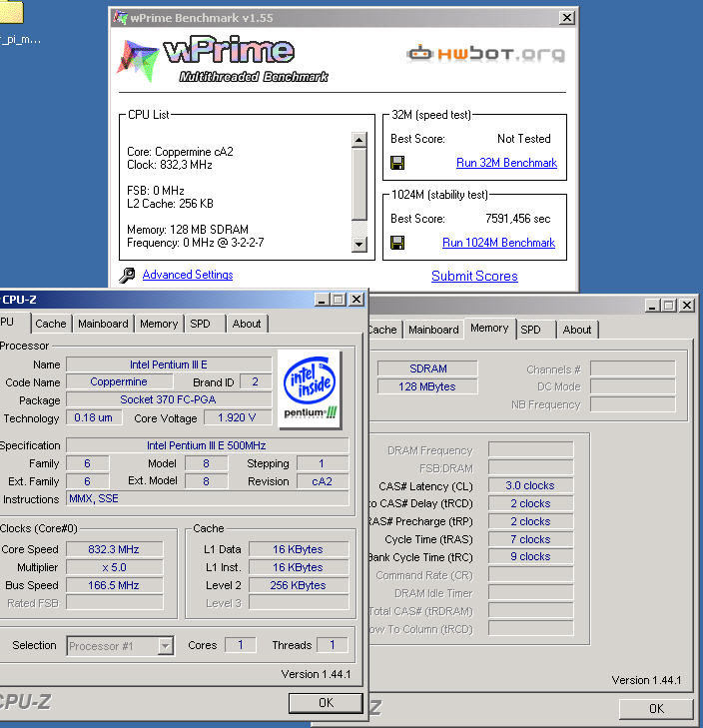The width and height of the screenshot is (703, 728).
Task: Click the CPU List scrollbar thumb
Action: point(358,184)
